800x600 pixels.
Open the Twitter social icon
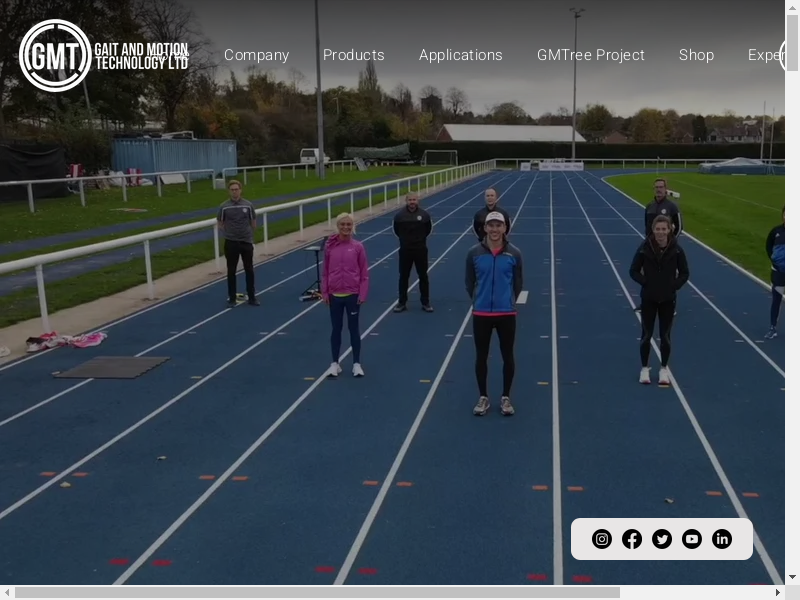[662, 539]
